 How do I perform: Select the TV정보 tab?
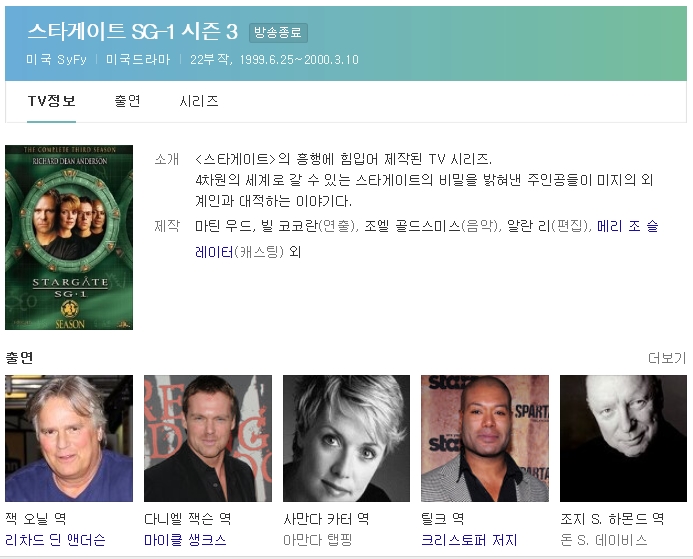(x=51, y=101)
